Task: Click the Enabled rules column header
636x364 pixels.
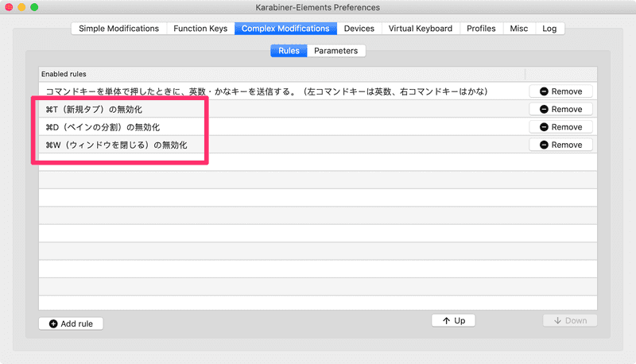Action: [282, 74]
